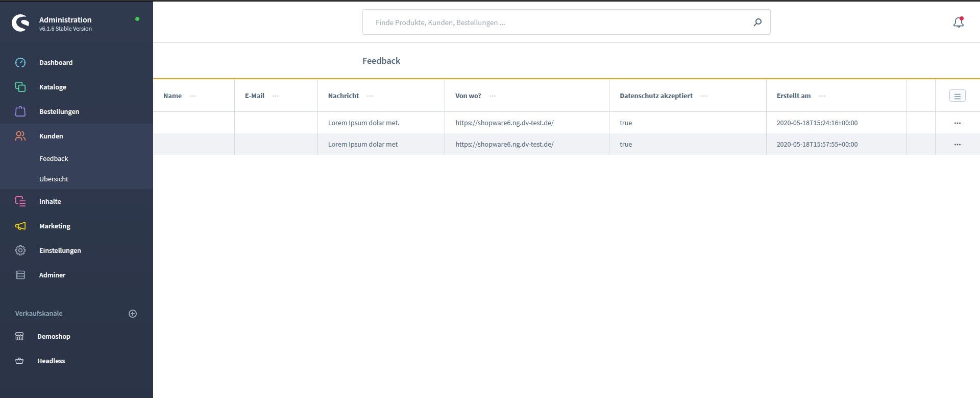Open E-Mail column options menu

point(276,96)
